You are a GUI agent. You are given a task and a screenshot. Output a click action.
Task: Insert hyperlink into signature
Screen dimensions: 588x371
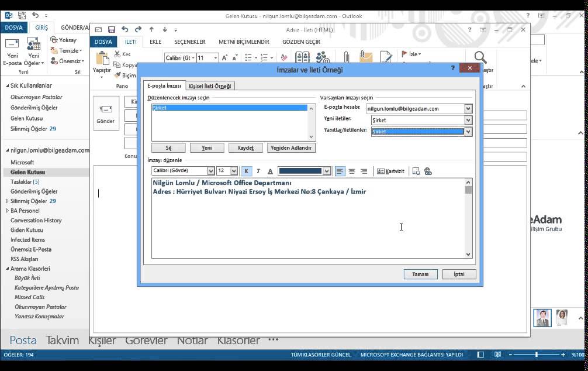(428, 171)
